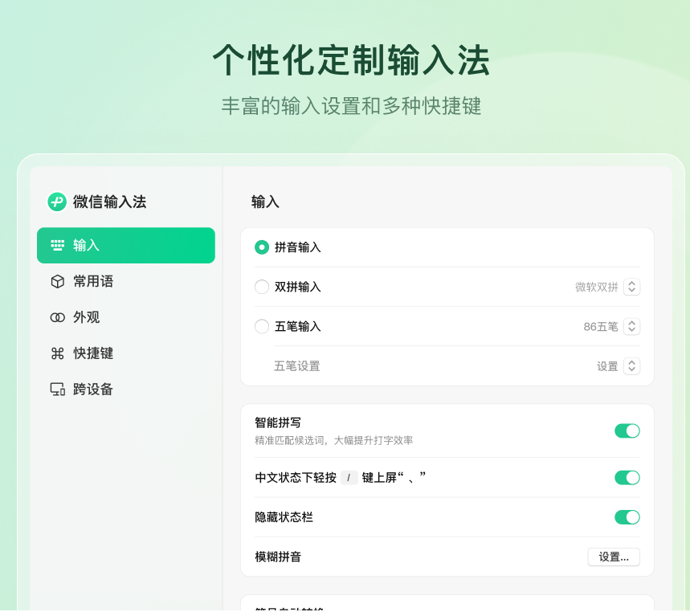
Task: Select the 双拼输入 radio button
Action: pyautogui.click(x=262, y=287)
